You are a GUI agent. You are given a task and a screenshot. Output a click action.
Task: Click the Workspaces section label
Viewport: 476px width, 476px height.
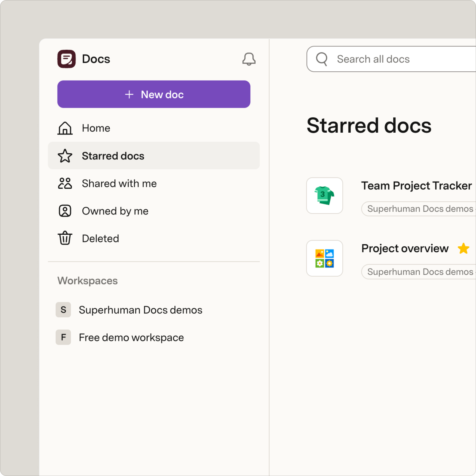(87, 281)
